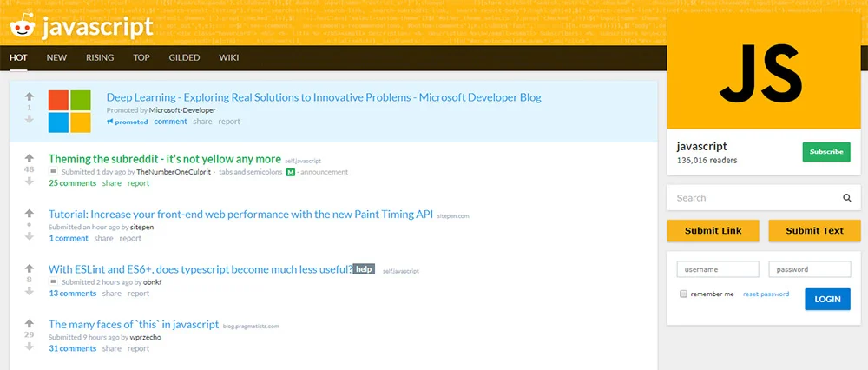Switch to the HOT tab

point(18,57)
